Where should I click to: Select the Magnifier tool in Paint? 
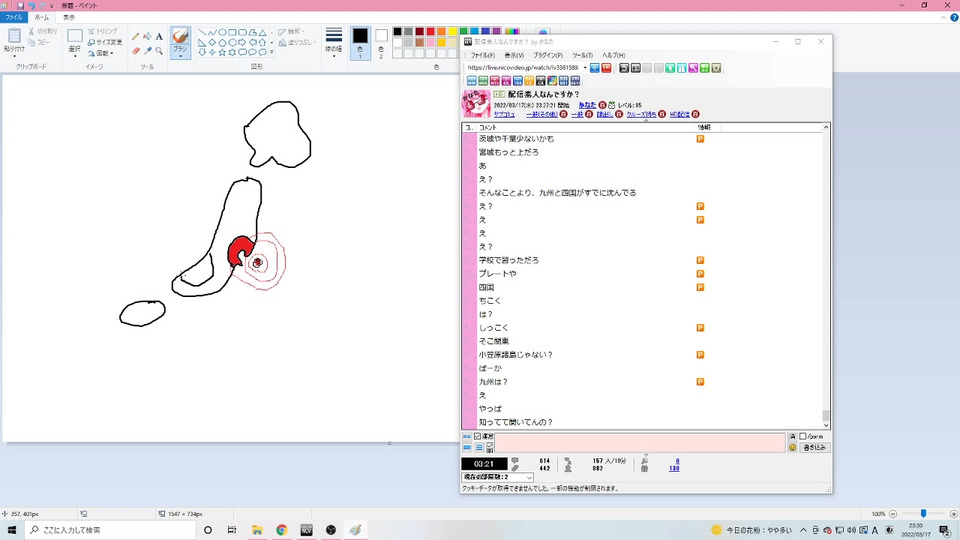tap(159, 51)
